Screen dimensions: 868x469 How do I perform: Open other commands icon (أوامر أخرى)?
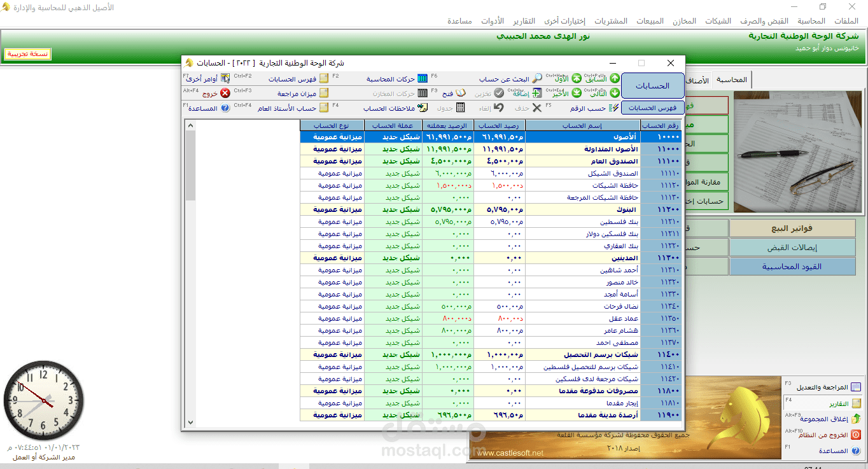(x=225, y=79)
